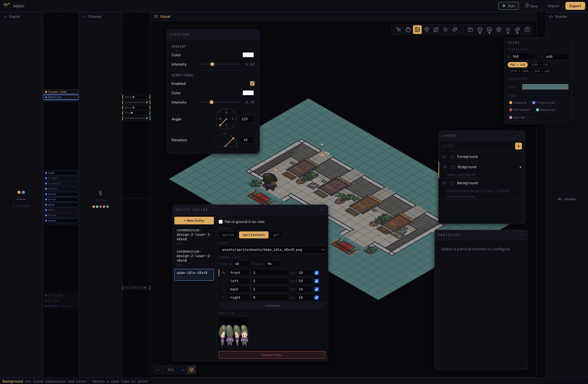Viewport: 588px width, 384px height.
Task: Disable the Directional lighting Enabled checkbox
Action: (252, 83)
